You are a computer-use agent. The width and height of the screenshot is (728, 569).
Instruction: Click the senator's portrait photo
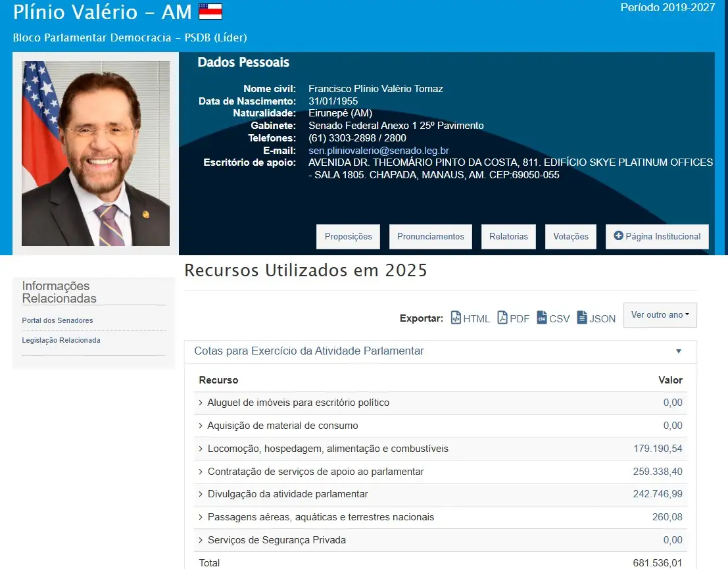pyautogui.click(x=95, y=153)
